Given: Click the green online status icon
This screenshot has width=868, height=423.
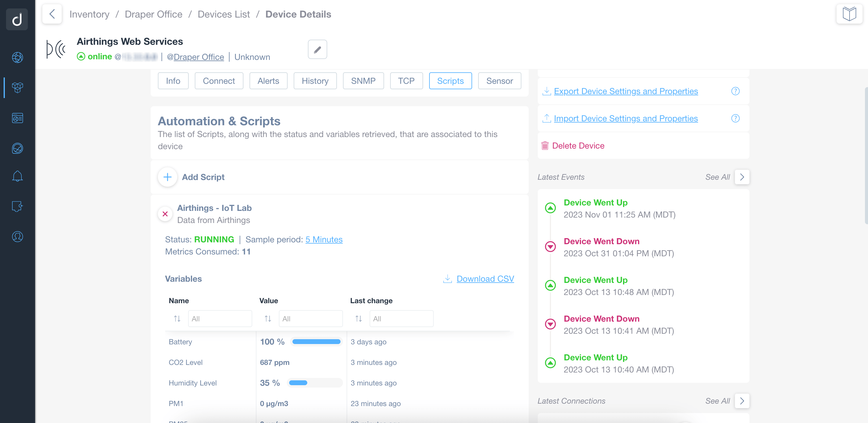Looking at the screenshot, I should (81, 57).
